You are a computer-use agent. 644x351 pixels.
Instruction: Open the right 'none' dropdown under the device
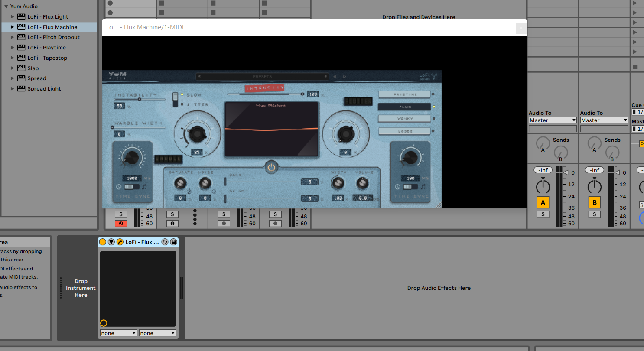(x=158, y=333)
